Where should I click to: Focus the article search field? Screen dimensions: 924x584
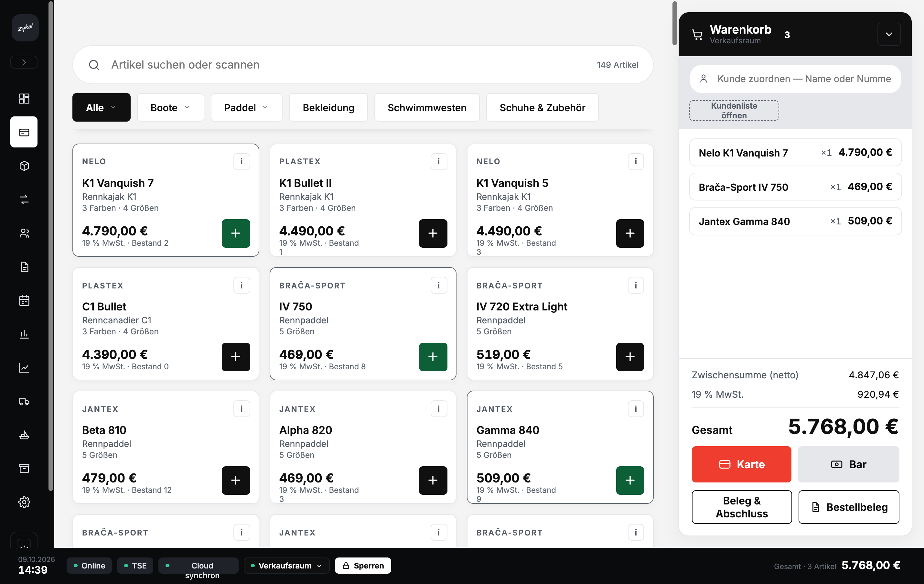pyautogui.click(x=363, y=65)
